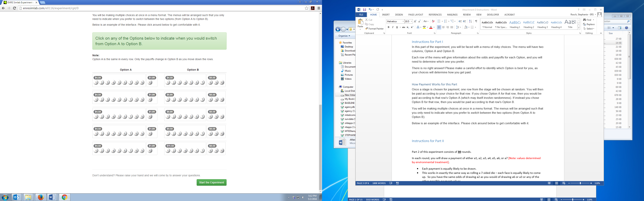This screenshot has height=201, width=644.
Task: Open the bullets list dropdown arrow
Action: click(442, 21)
